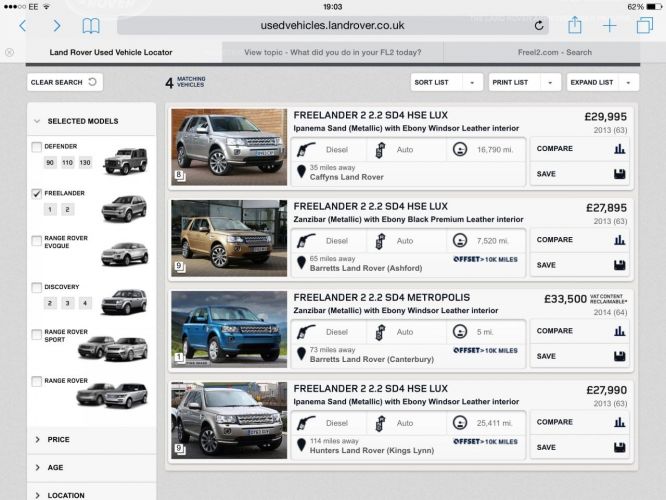Toggle Defender 90 variant button
Screen dimensions: 666x500
[50, 163]
